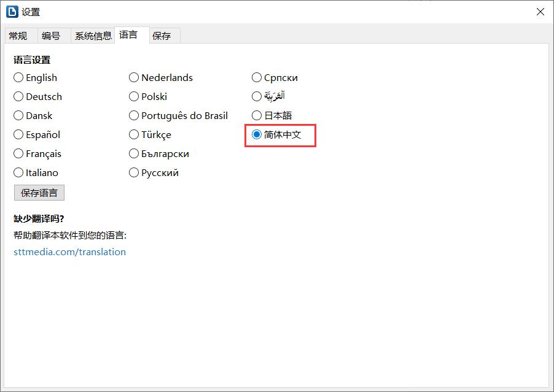
Task: Choose Deutsch as the language
Action: point(38,97)
